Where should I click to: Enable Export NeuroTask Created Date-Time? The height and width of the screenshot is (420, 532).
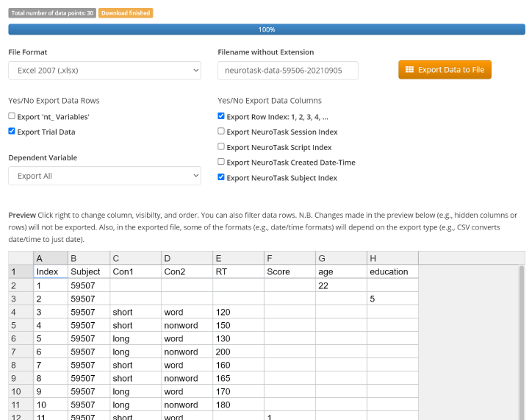[x=221, y=162]
